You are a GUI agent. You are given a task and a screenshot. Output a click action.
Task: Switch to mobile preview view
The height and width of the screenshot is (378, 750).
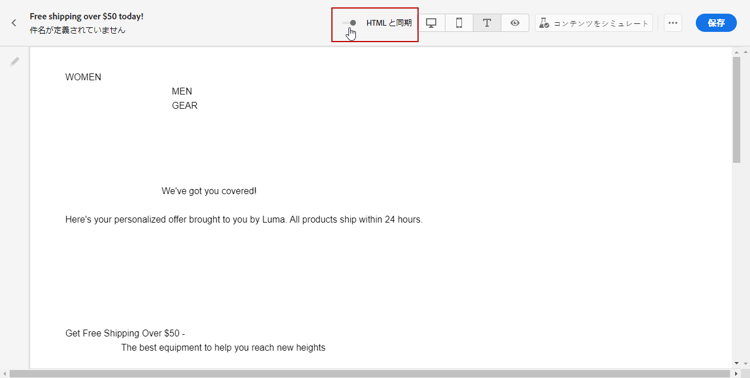(459, 22)
